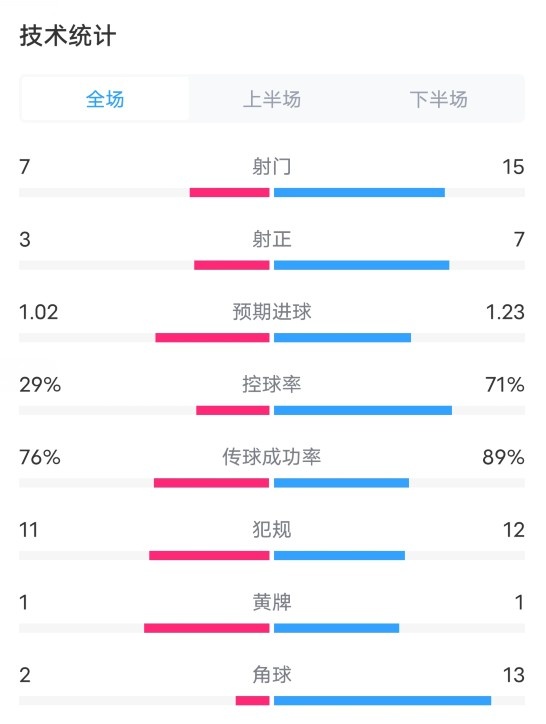Click the 角球 stat label
The image size is (546, 724).
[272, 675]
